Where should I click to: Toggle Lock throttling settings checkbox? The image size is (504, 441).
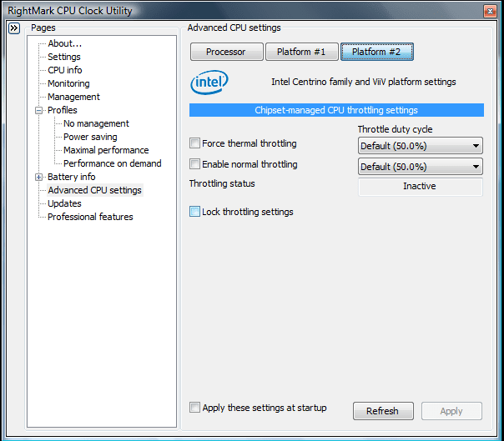point(194,212)
